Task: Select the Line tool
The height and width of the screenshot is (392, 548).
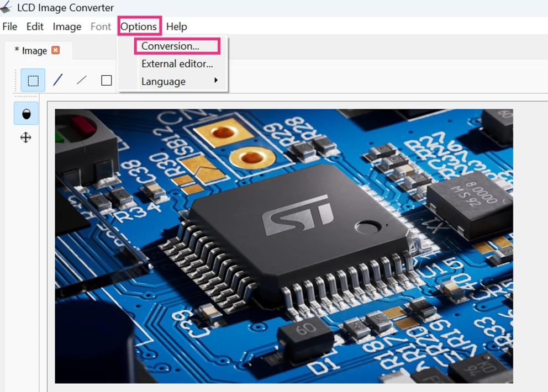Action: click(x=82, y=81)
